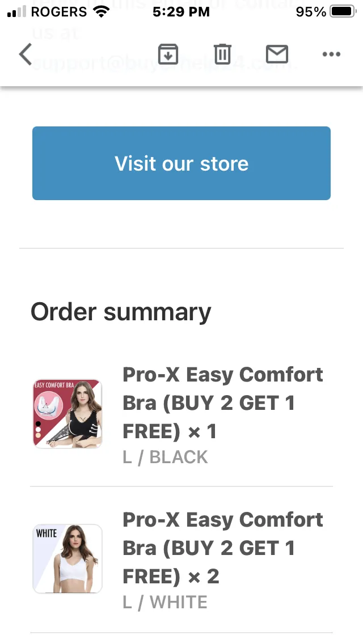Viewport: 363px width, 644px height.
Task: Tap the L / WHITE variant text
Action: (165, 602)
